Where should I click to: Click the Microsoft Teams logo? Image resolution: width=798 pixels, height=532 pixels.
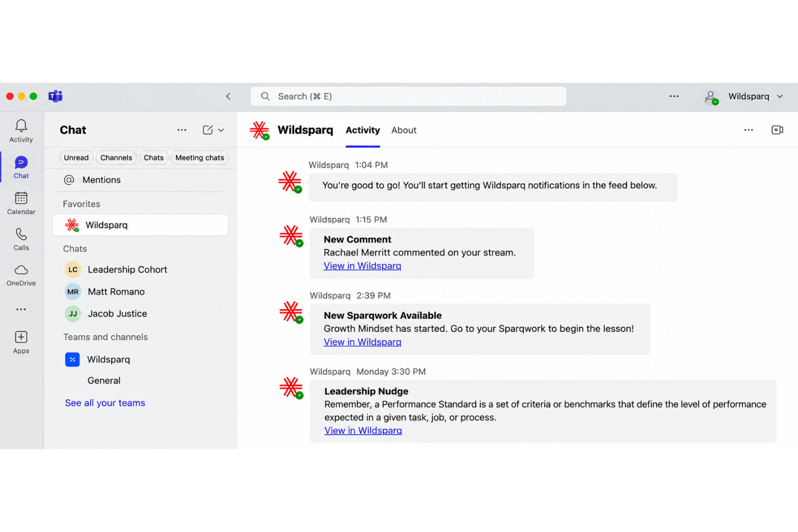(56, 96)
